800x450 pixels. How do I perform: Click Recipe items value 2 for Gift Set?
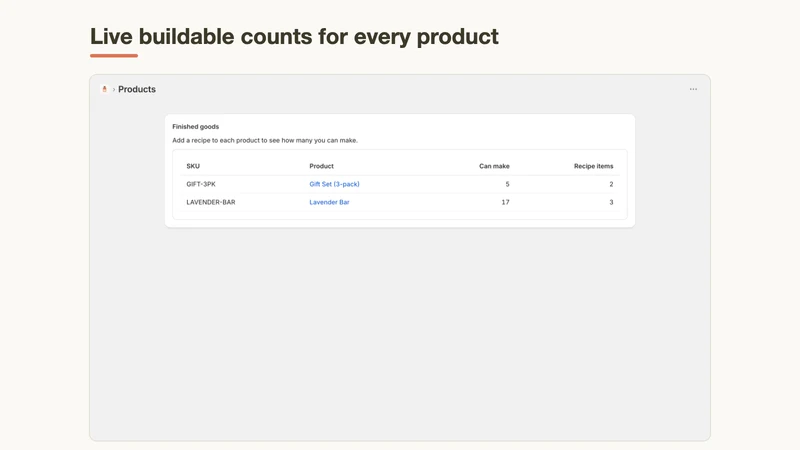point(611,184)
